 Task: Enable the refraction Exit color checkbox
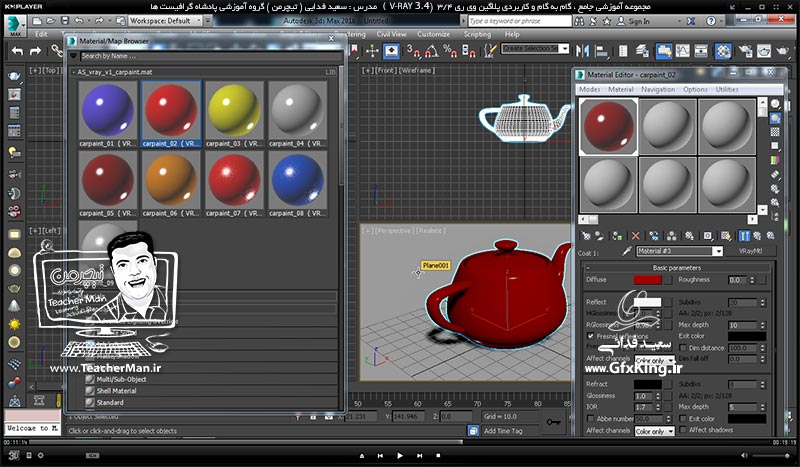pos(683,419)
